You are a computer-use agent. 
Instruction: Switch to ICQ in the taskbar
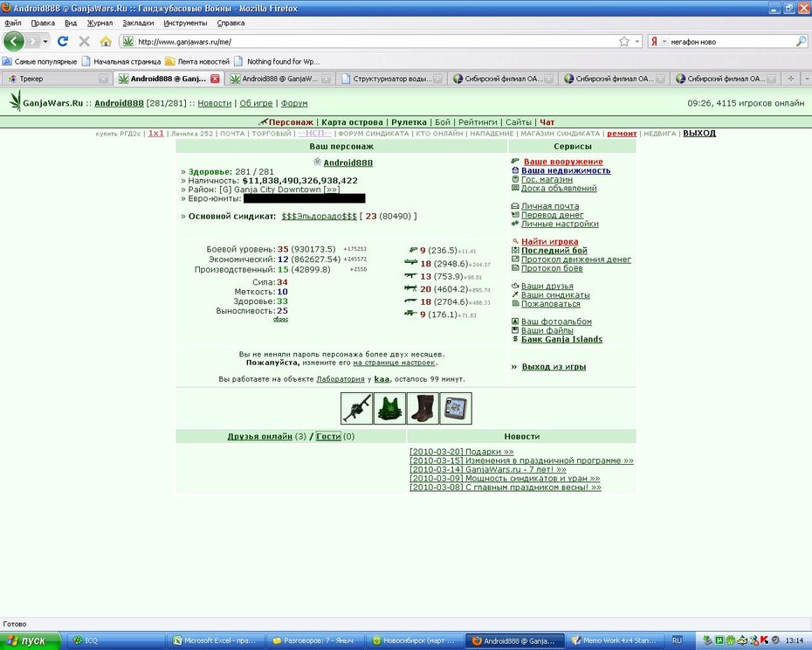coord(118,640)
